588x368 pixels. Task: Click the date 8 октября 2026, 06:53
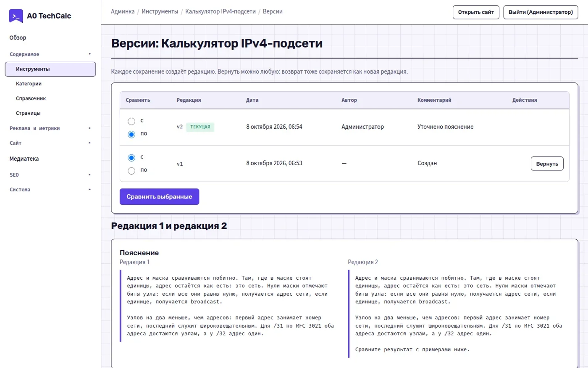point(274,163)
